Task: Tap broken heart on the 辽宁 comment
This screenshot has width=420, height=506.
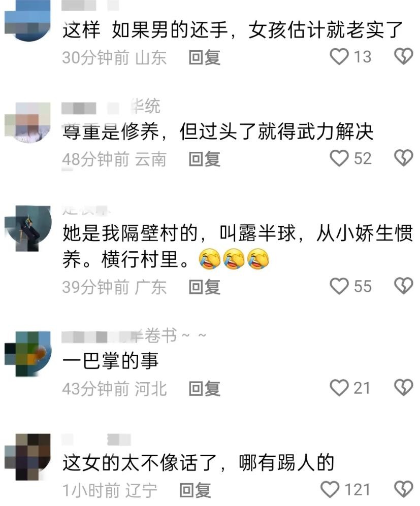Action: (x=404, y=490)
